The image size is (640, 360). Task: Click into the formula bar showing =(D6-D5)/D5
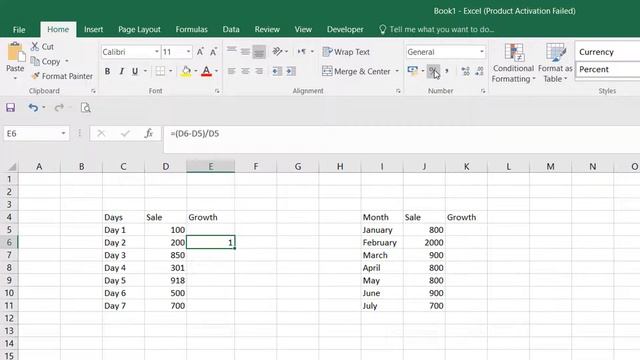tap(402, 133)
